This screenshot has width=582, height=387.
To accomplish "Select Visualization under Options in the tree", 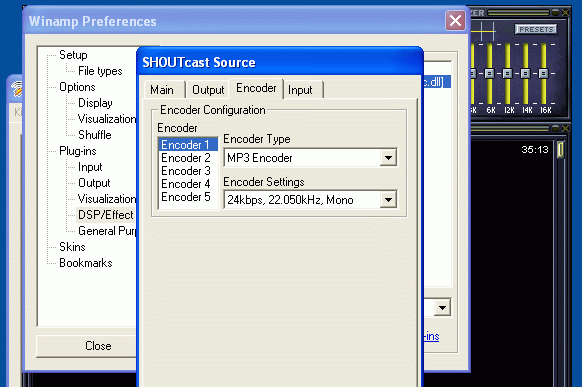I will pos(107,119).
